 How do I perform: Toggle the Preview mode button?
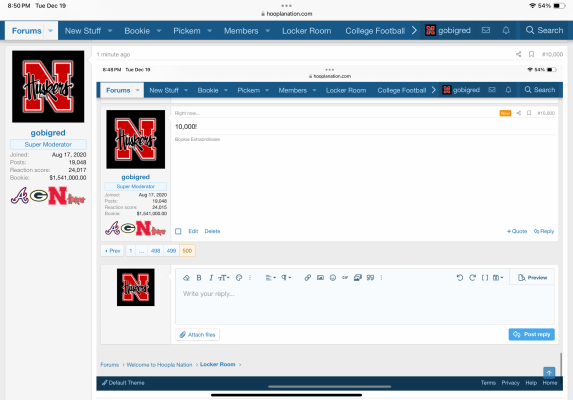(532, 278)
